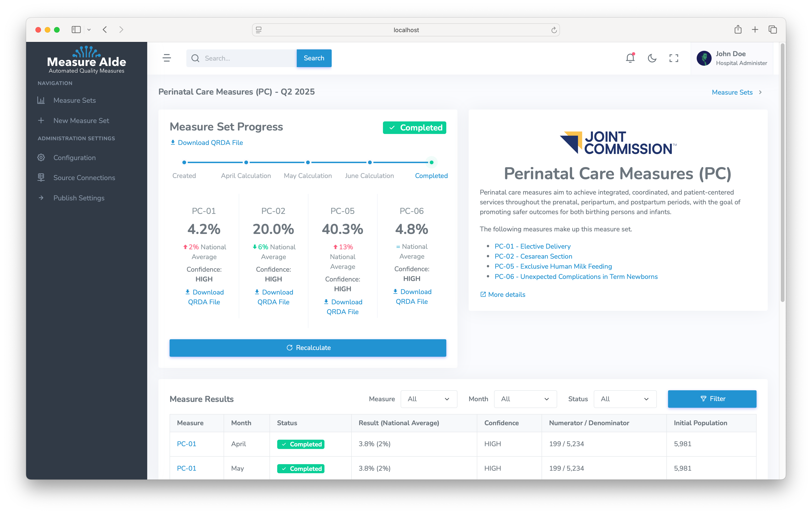Go to Measure Sets breadcrumb link
This screenshot has width=812, height=514.
[x=732, y=92]
